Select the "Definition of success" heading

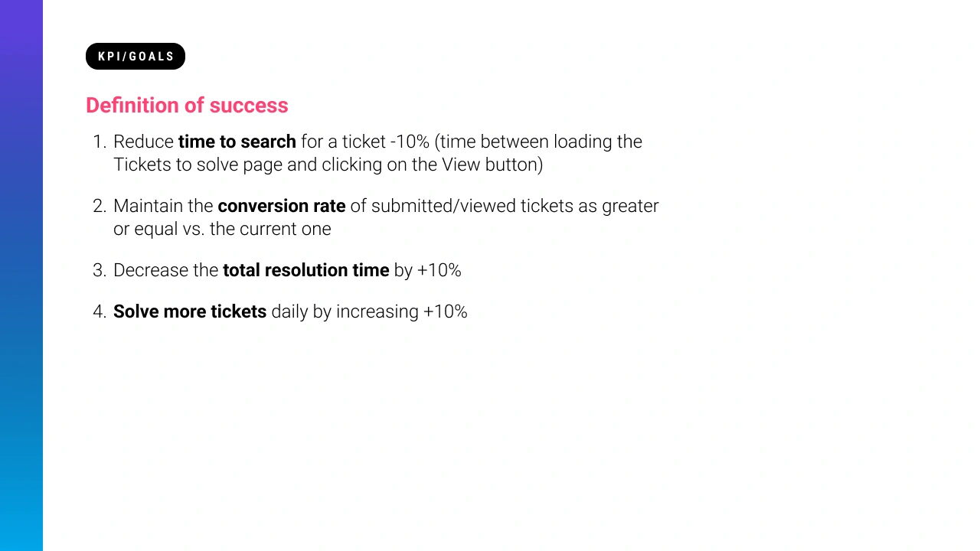coord(187,106)
